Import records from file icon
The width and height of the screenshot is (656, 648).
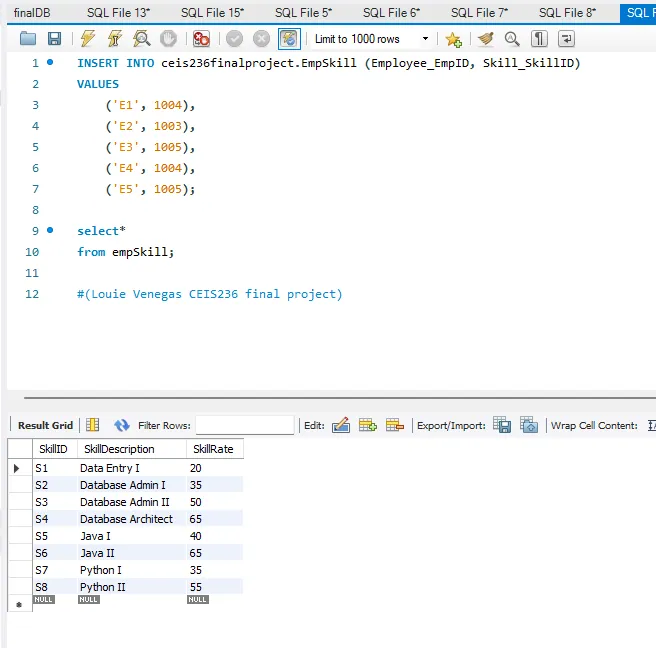pos(529,425)
